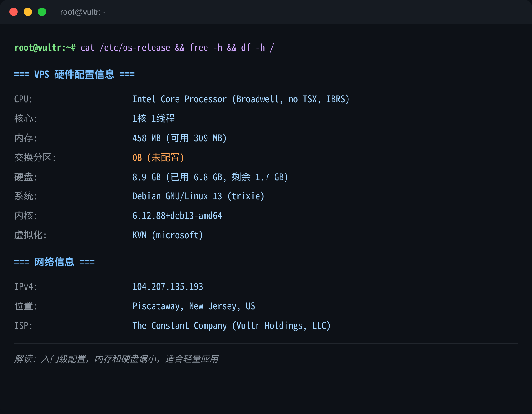Click the yellow minimize window button
The height and width of the screenshot is (414, 532).
[x=28, y=12]
